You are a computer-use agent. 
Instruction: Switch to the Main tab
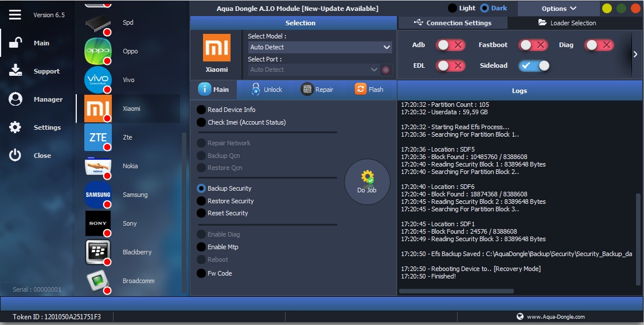[213, 89]
